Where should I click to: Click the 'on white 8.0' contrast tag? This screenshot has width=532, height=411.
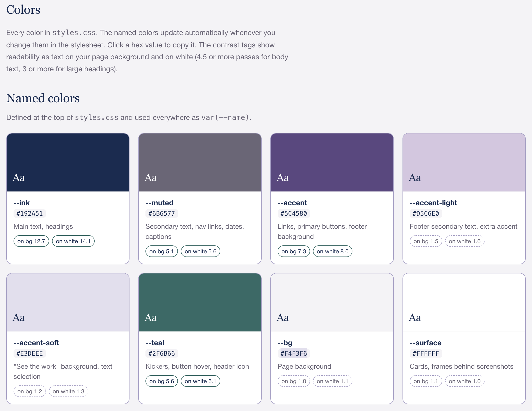pos(333,251)
